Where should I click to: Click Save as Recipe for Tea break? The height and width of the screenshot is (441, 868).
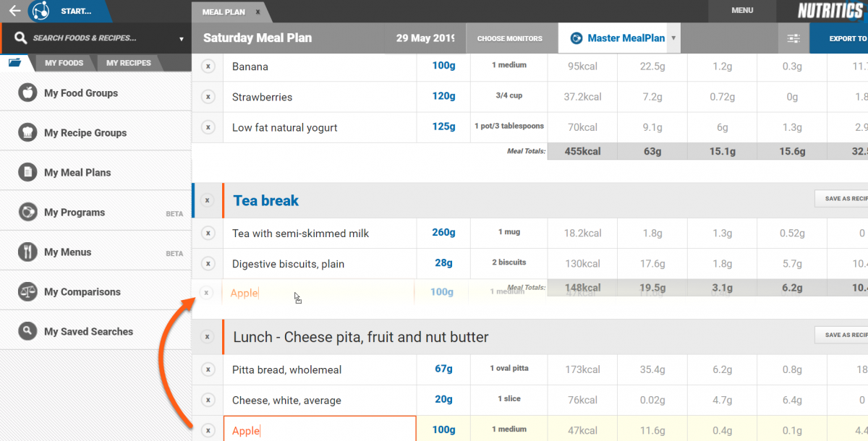point(841,199)
